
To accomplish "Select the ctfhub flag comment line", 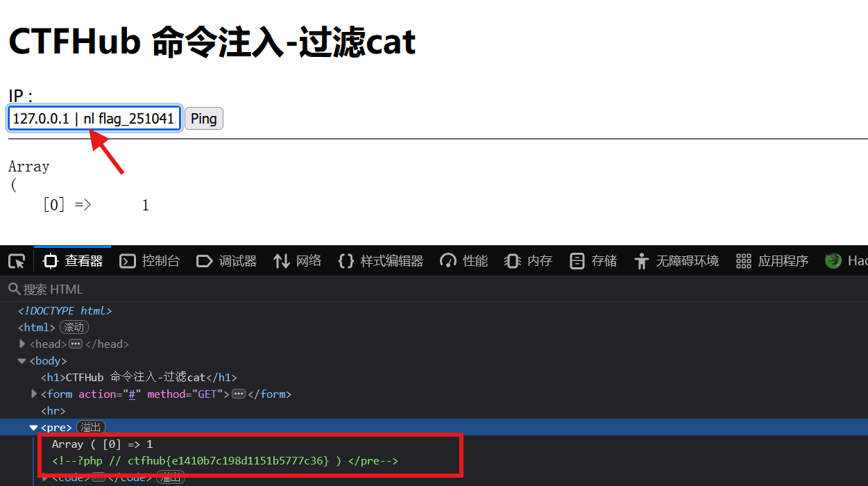I will coord(225,461).
